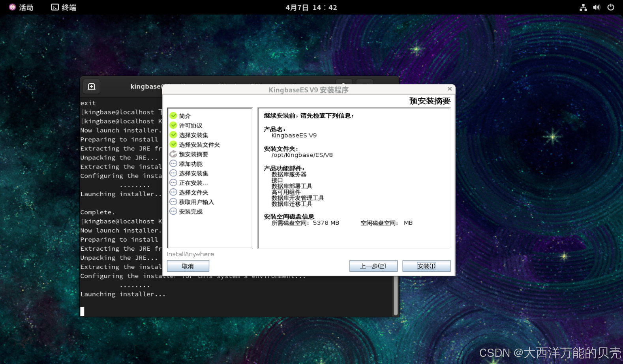Click the 数据库部署工具 component entry
The image size is (623, 364).
[x=292, y=186]
